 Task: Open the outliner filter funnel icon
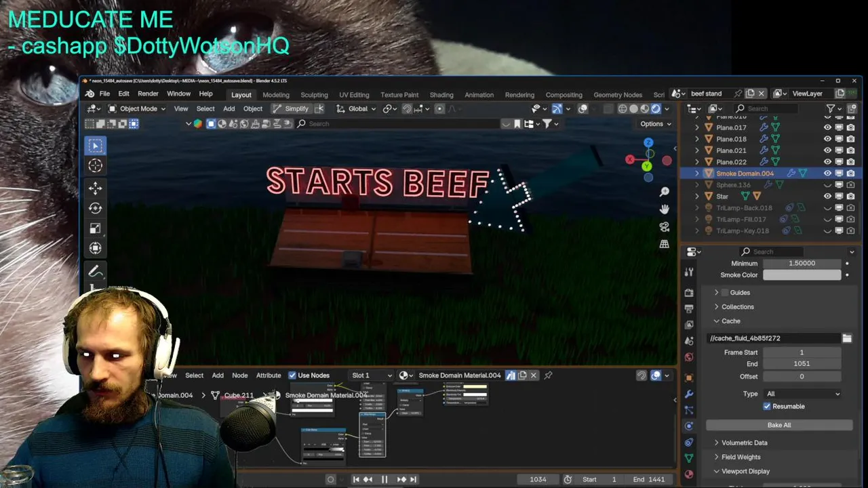click(x=831, y=108)
